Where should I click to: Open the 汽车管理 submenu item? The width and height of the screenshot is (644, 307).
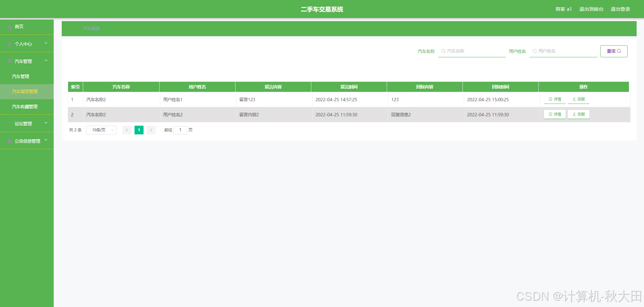point(27,76)
